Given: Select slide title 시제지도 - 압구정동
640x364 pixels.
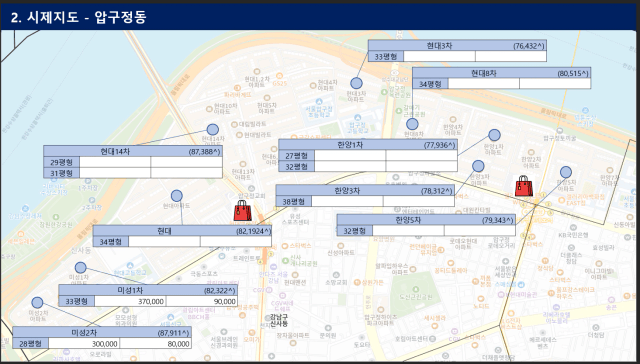Looking at the screenshot, I should (78, 18).
